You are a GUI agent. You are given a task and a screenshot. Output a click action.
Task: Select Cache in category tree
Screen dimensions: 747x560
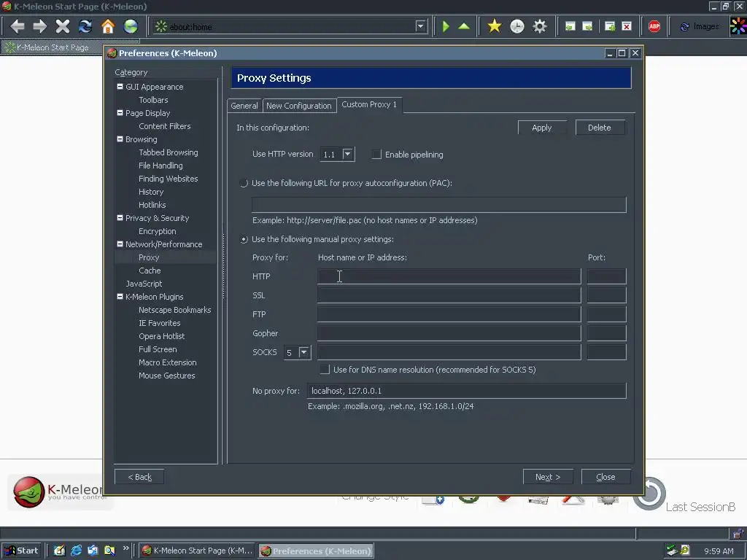tap(150, 271)
